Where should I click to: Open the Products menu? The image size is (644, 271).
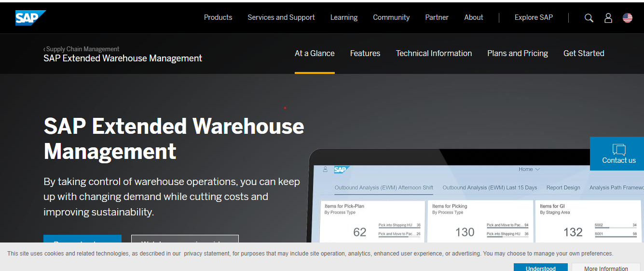point(218,17)
